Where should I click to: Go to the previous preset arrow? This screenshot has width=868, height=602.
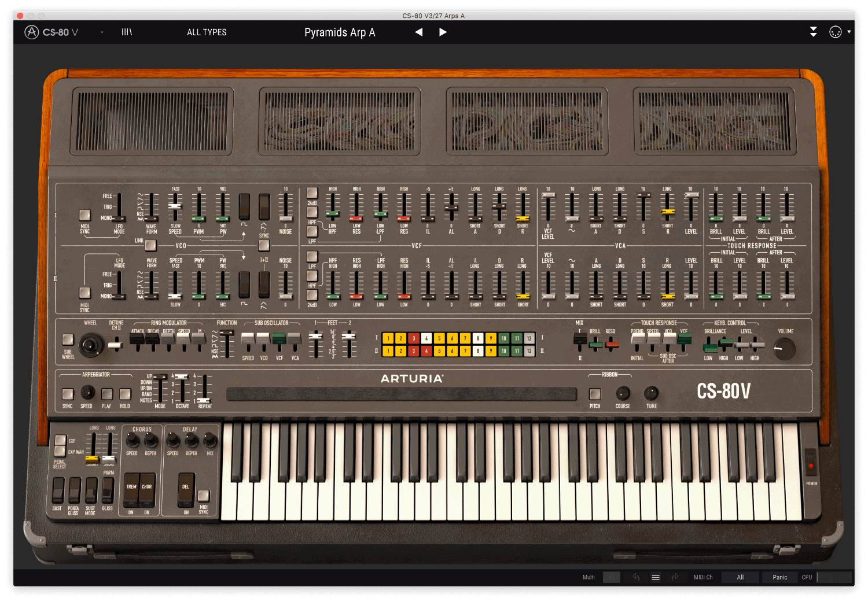pos(419,32)
